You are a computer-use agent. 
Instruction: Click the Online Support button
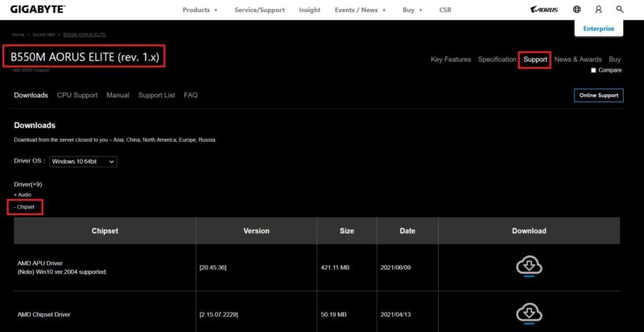click(598, 95)
